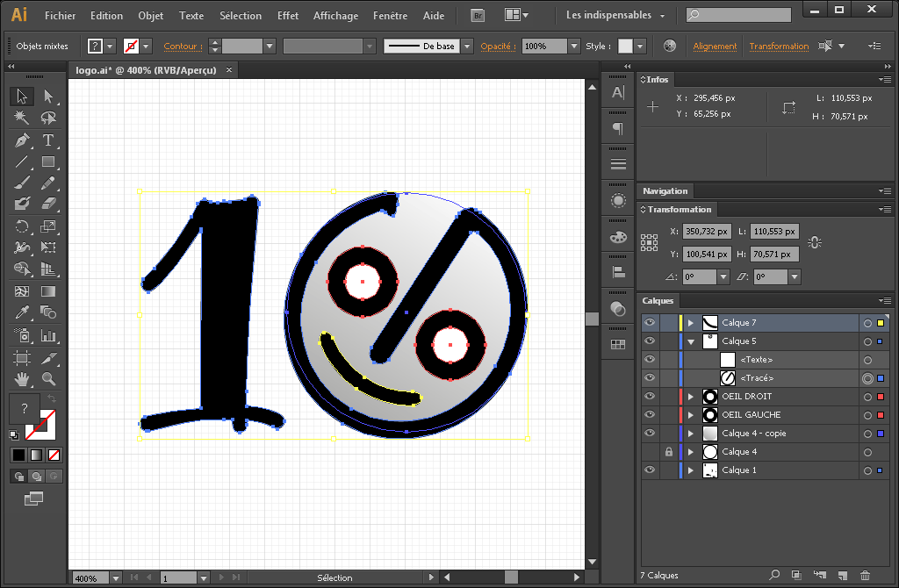Click the Style swatch in control bar
The width and height of the screenshot is (899, 588).
pos(625,47)
